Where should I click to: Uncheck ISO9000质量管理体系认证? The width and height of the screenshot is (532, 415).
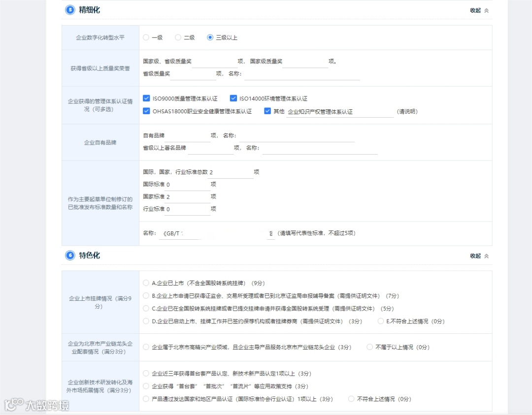[146, 98]
